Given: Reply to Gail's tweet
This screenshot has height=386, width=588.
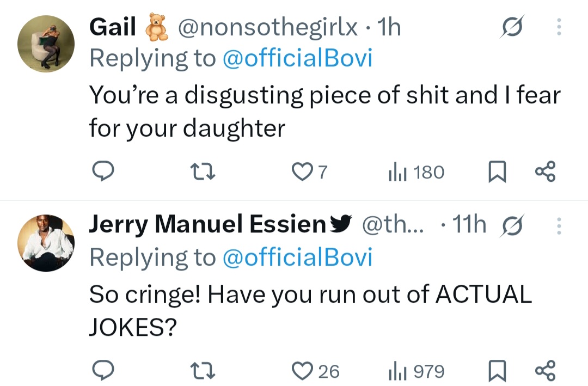Looking at the screenshot, I should tap(102, 172).
